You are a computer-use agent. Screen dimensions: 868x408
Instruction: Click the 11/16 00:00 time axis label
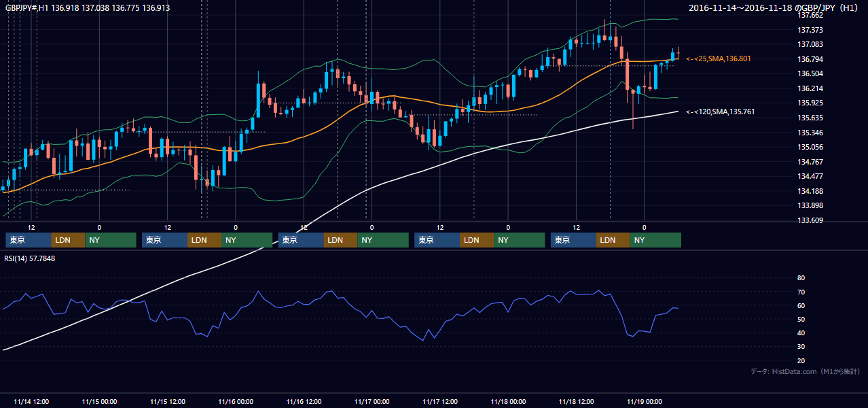pos(236,401)
